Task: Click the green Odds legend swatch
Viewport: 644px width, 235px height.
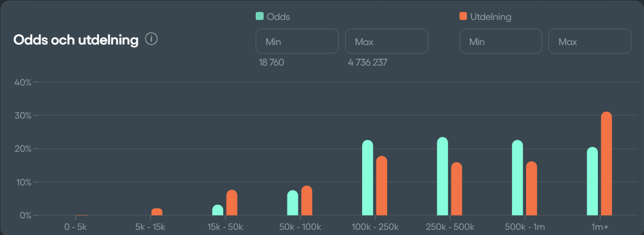Action: coord(260,17)
